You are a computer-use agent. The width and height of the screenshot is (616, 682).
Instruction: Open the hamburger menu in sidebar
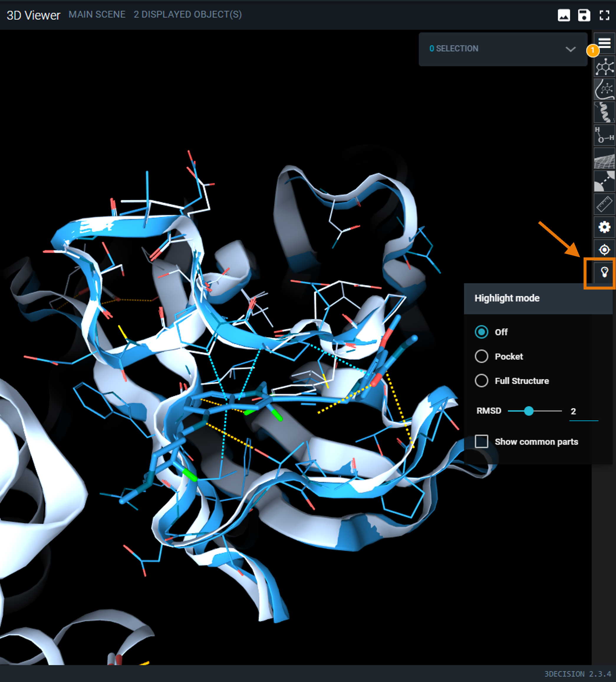point(605,43)
